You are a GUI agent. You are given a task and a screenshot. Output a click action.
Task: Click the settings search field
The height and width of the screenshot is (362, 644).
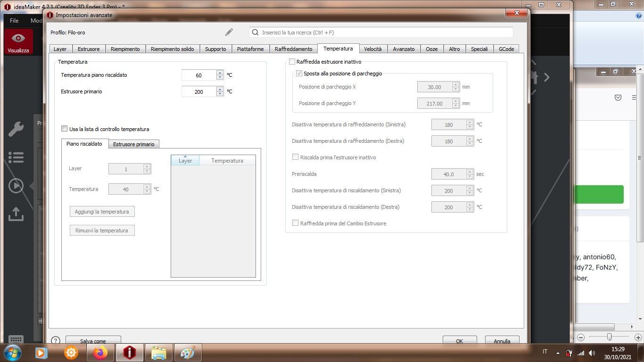pos(381,33)
